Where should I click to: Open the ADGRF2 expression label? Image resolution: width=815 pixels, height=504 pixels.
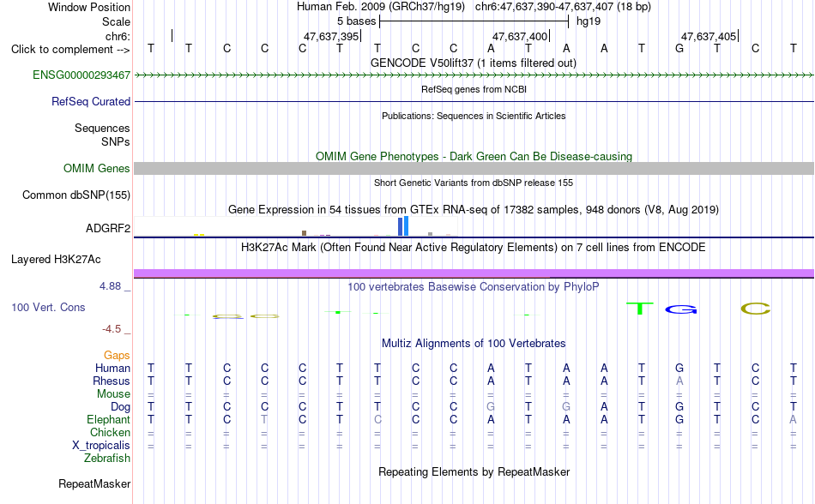point(107,228)
